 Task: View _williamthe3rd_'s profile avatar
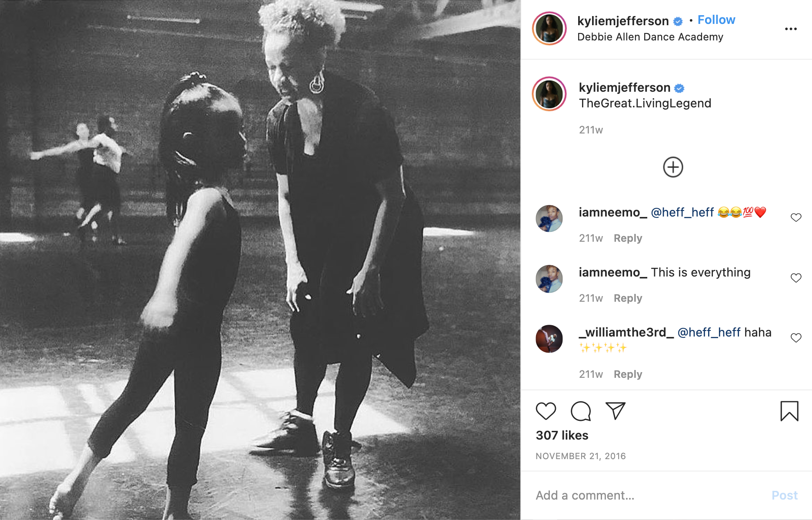[549, 339]
